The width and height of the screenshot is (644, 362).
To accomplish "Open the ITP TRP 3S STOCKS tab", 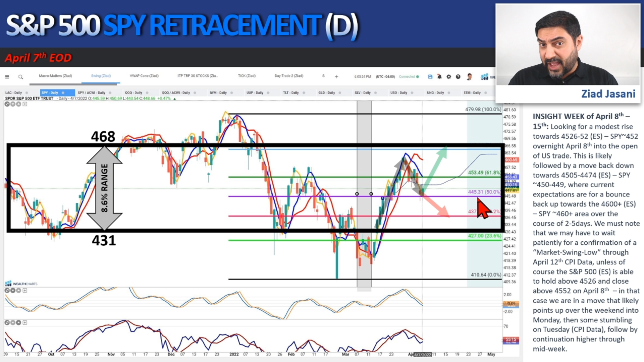I will [198, 76].
